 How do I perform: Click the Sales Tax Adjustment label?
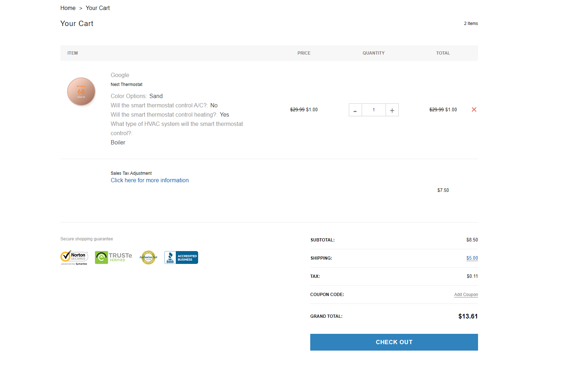[x=131, y=173]
